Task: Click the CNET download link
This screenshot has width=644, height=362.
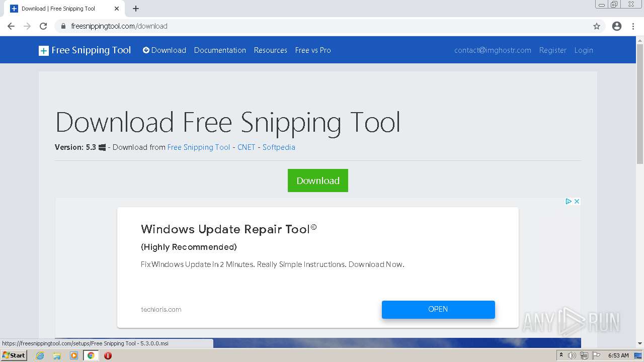Action: coord(247,147)
